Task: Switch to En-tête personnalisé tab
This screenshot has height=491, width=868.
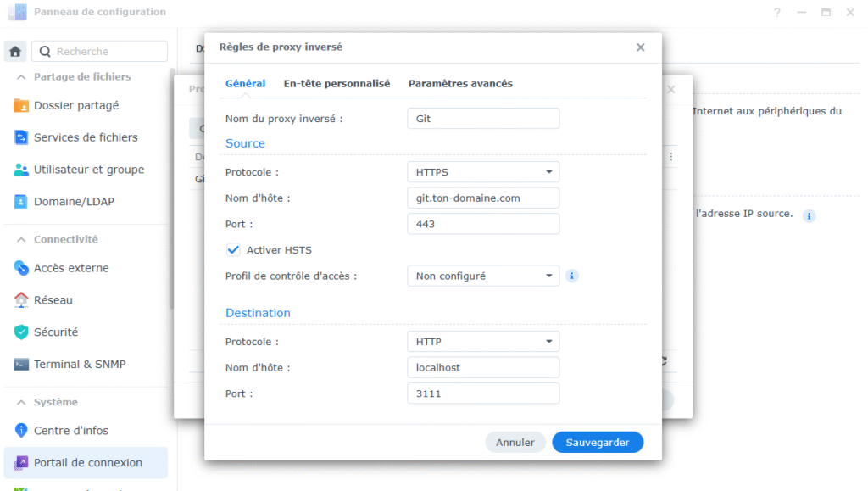Action: (337, 84)
